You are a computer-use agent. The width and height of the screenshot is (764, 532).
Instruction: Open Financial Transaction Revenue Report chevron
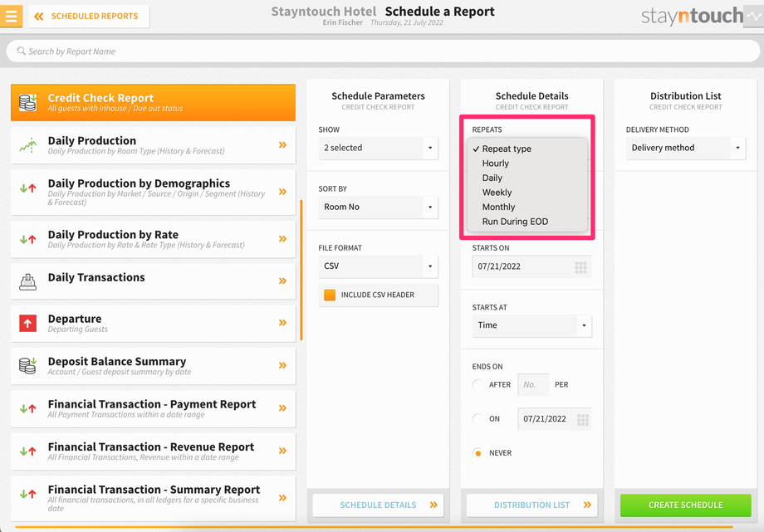[x=282, y=451]
